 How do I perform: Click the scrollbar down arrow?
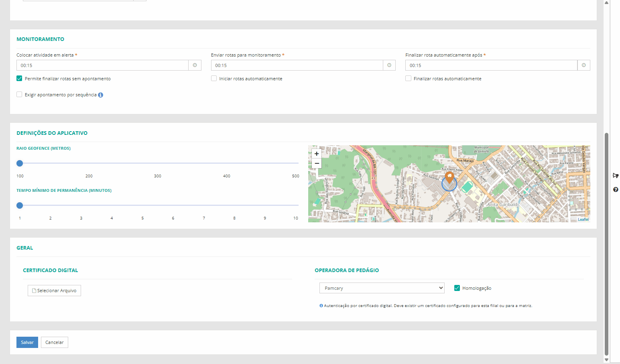click(x=606, y=360)
